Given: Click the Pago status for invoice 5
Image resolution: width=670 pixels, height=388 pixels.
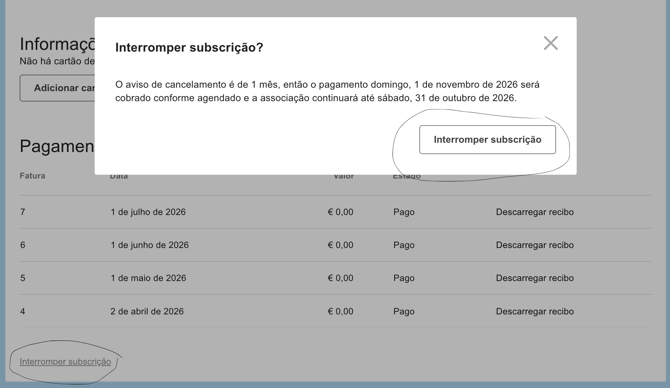Looking at the screenshot, I should (404, 278).
